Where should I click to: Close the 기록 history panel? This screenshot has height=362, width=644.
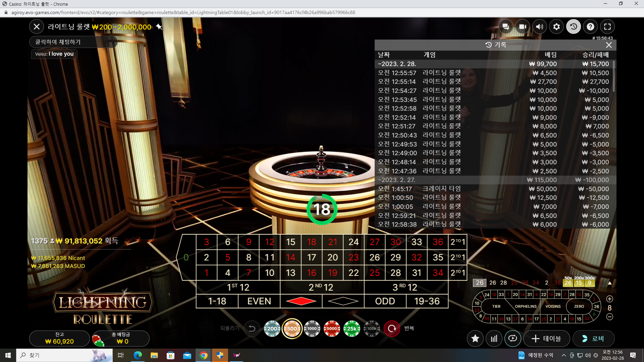coord(609,45)
